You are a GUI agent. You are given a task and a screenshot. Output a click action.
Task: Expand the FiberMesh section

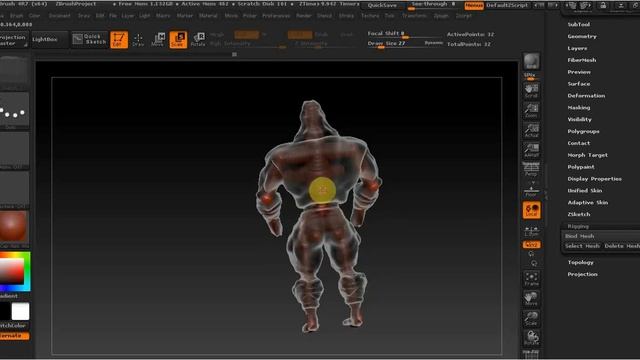tap(582, 60)
